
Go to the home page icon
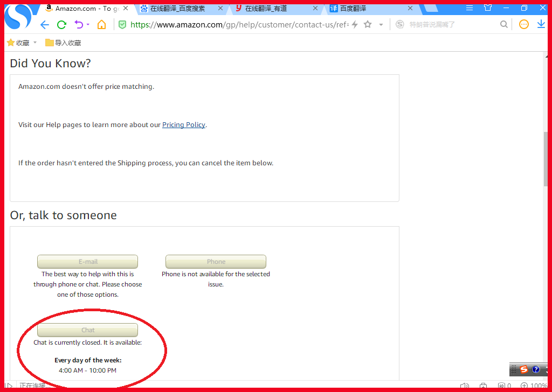[x=101, y=25]
